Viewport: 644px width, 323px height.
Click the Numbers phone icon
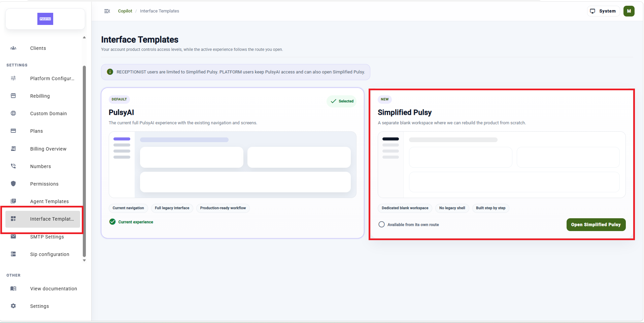(x=13, y=166)
